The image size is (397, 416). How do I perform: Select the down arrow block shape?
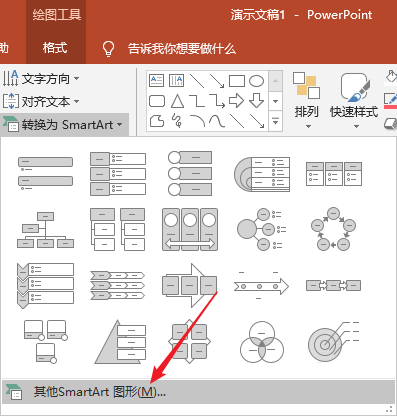pyautogui.click(x=256, y=101)
